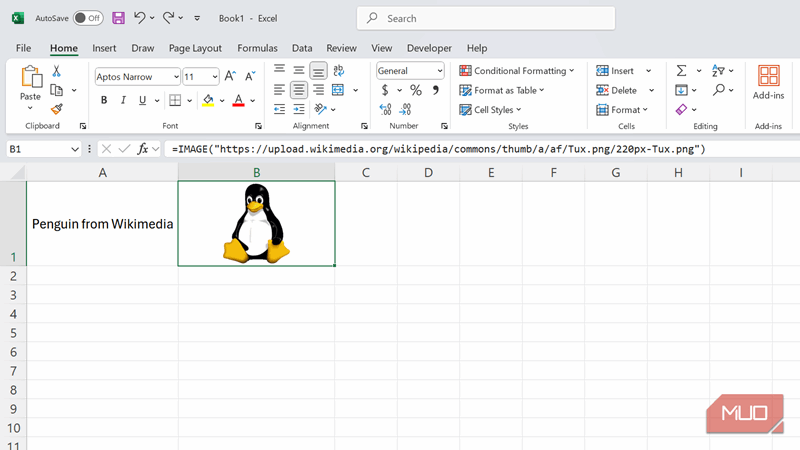
Task: Click the yellow Fill Color swatch
Action: point(208,100)
